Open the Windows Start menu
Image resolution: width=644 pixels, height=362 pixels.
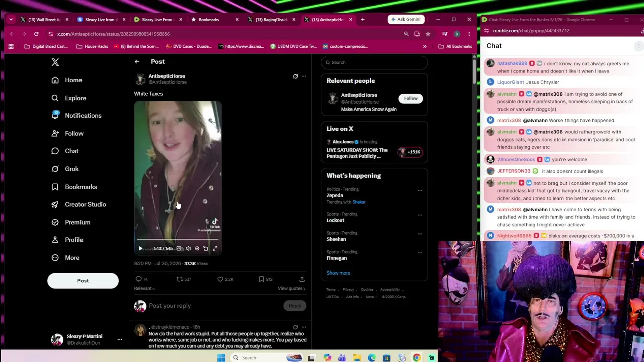[x=221, y=358]
